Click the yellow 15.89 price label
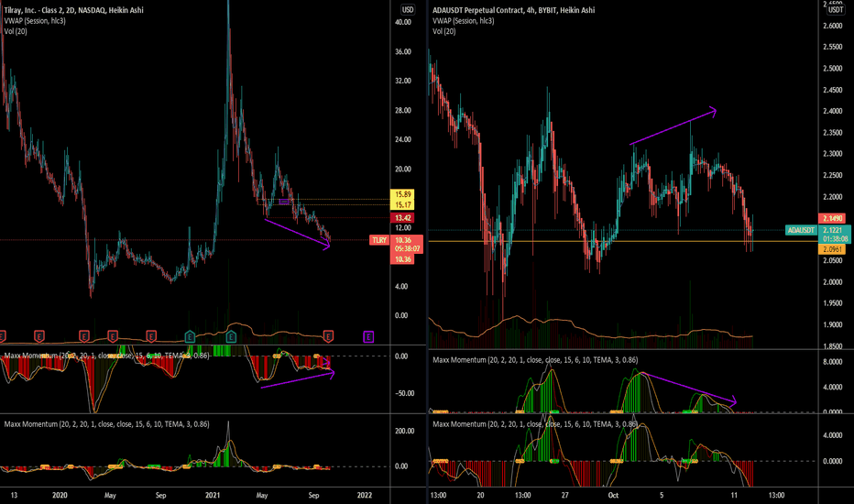The width and height of the screenshot is (854, 504). click(402, 194)
